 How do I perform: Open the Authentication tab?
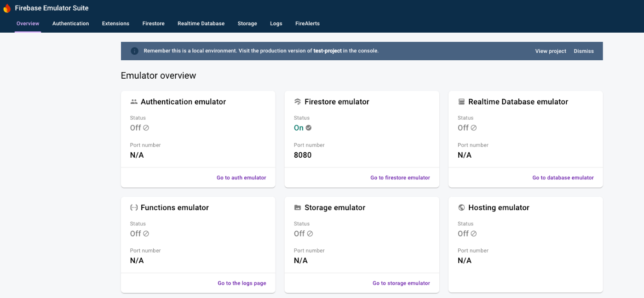[x=70, y=23]
